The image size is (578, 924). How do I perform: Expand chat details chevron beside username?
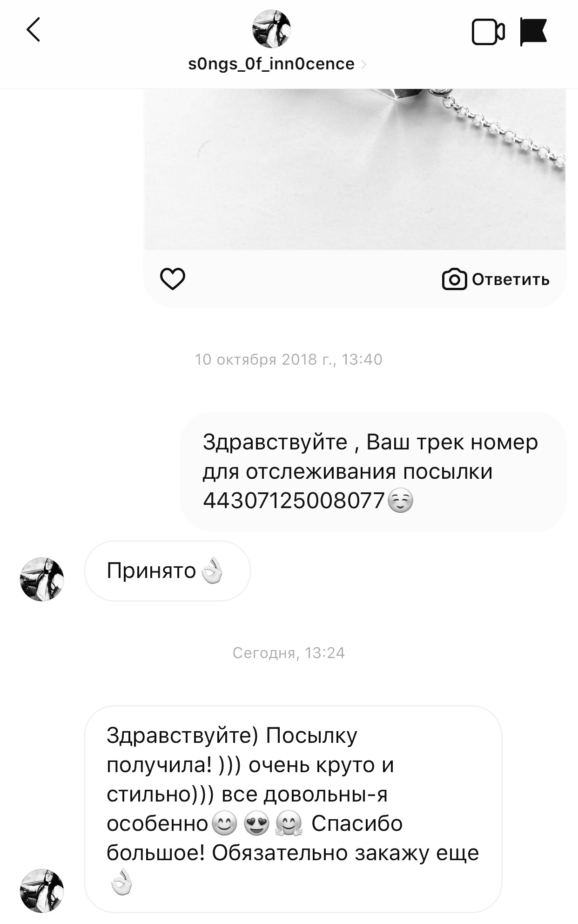click(363, 64)
